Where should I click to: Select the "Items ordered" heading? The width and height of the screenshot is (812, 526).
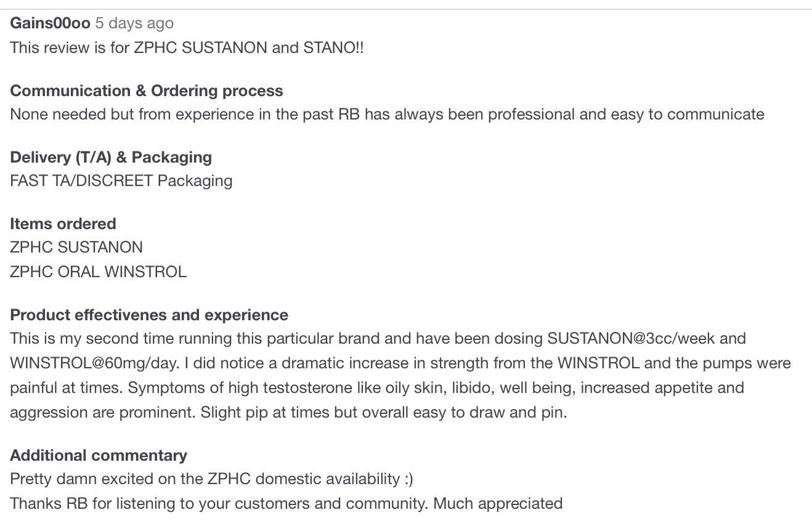63,224
